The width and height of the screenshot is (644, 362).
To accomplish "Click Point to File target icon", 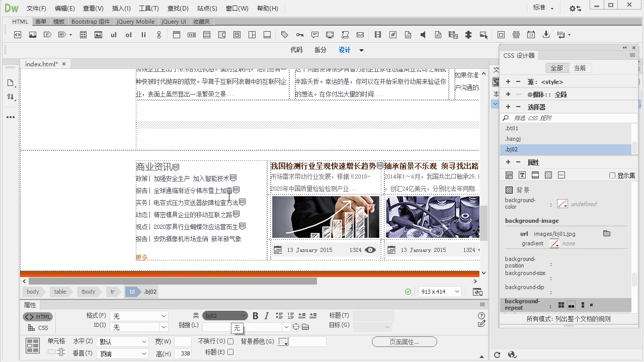I will tap(296, 327).
